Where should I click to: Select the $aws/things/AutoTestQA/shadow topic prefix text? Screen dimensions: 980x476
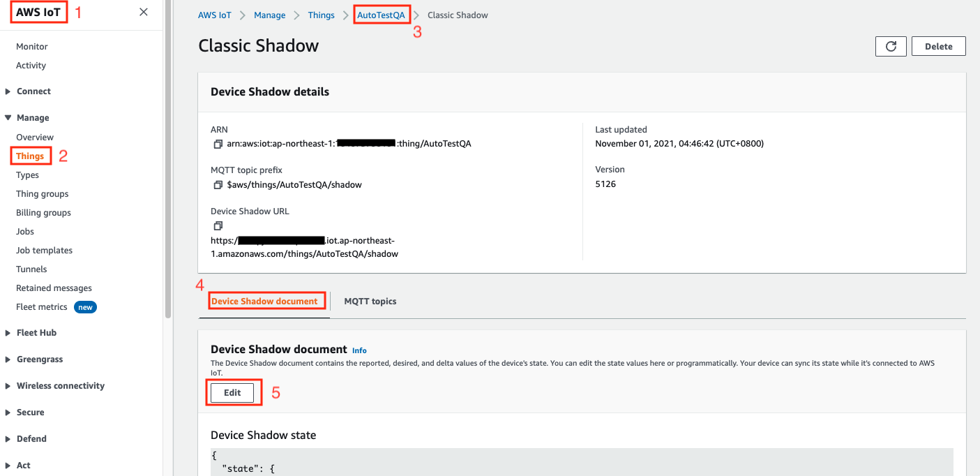tap(294, 185)
